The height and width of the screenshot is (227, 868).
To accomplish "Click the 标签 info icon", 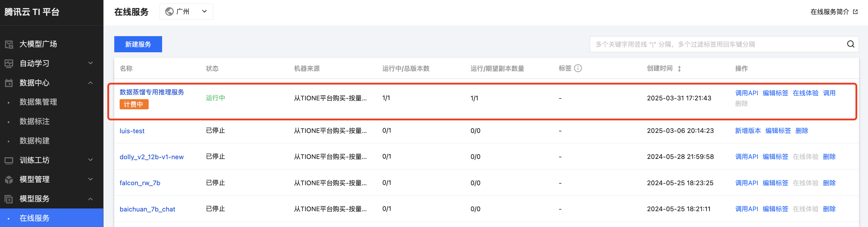I will pos(578,68).
